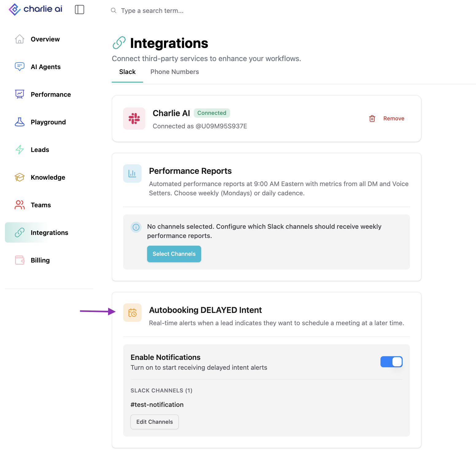
Task: Click the Performance Reports heading
Action: click(190, 171)
